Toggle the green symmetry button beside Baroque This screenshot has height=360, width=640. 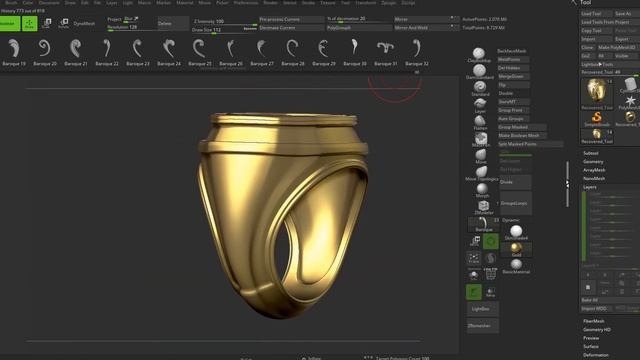point(491,241)
